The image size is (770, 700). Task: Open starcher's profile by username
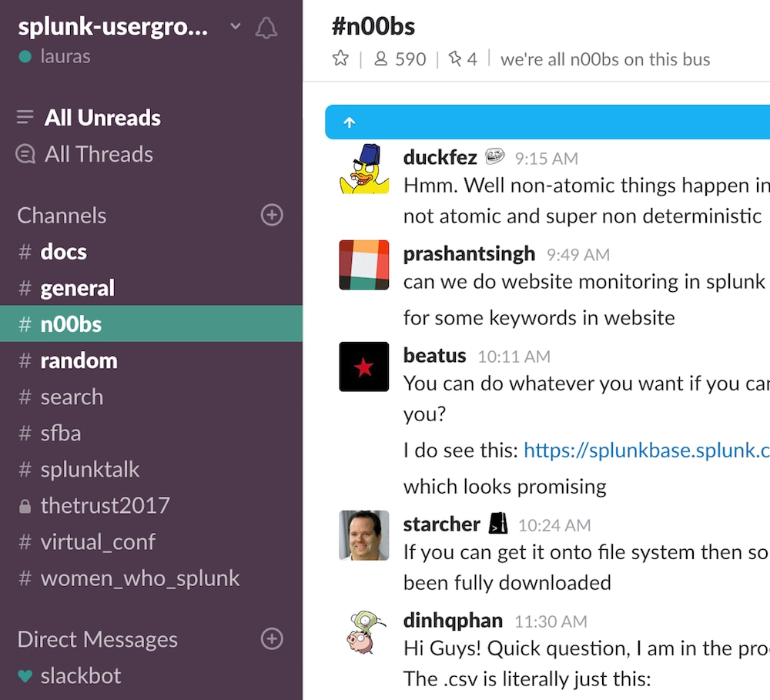441,524
